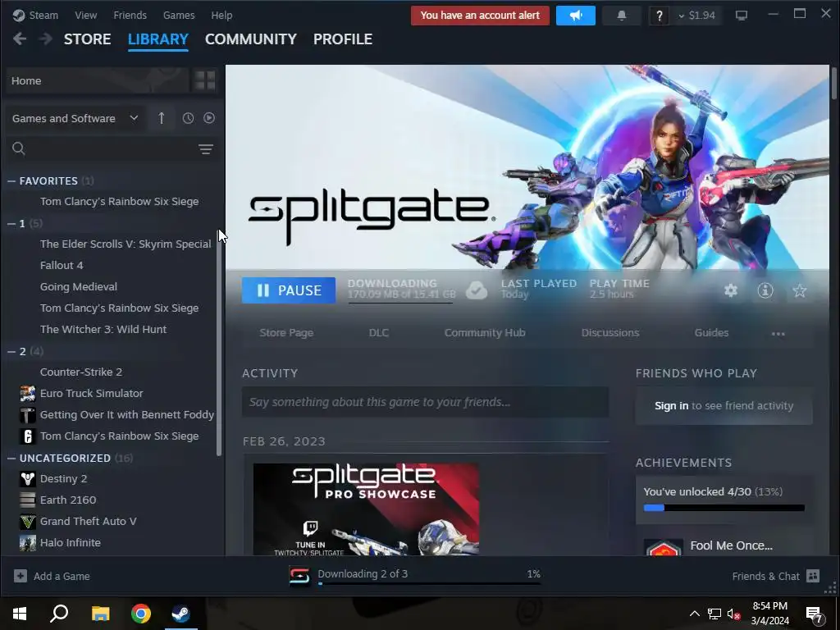Click the Windows Start button
840x630 pixels.
(x=20, y=614)
